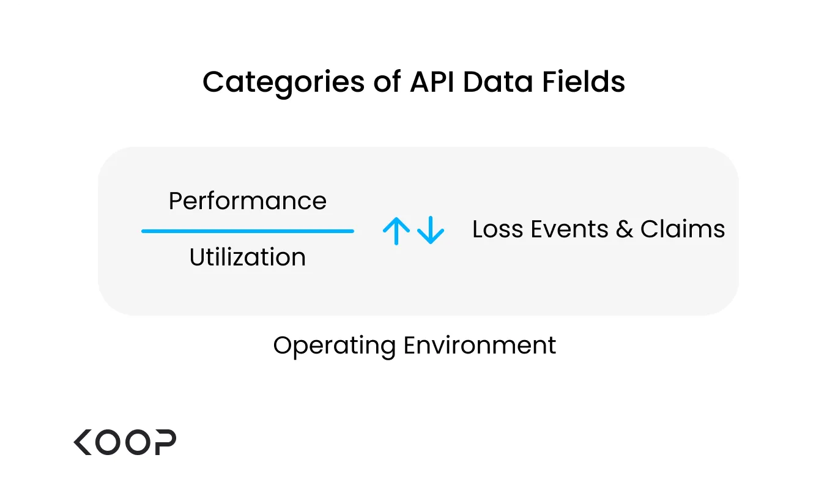The image size is (827, 504).
Task: Click the first O in the KOOP logo
Action: 108,442
